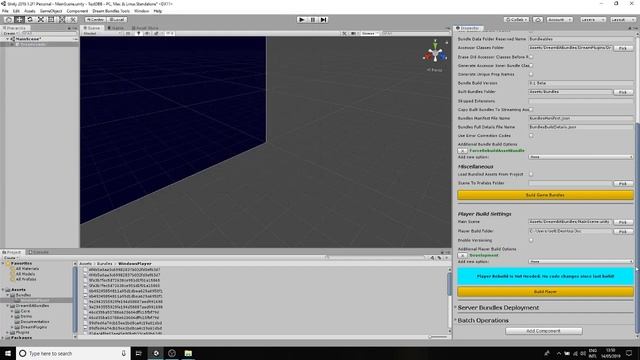Select All Materials favorite
The image size is (640, 360).
tap(27, 269)
